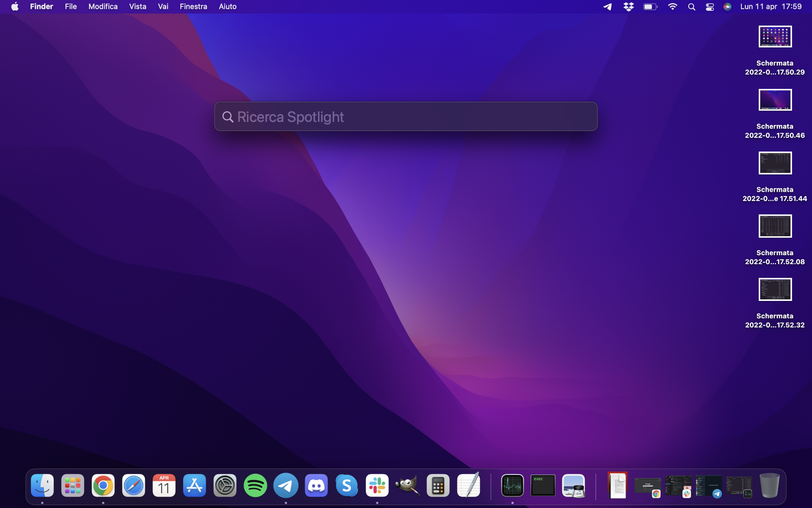
Task: Open the Vai menu
Action: pos(163,6)
